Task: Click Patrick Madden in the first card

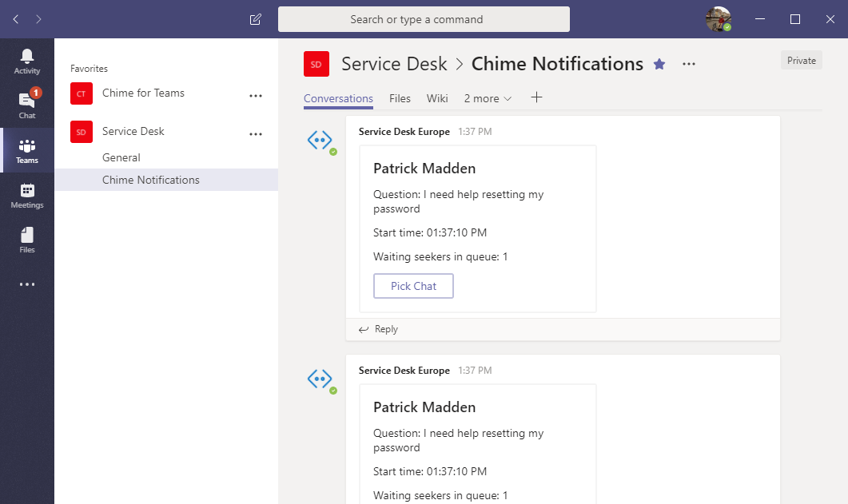Action: (x=424, y=169)
